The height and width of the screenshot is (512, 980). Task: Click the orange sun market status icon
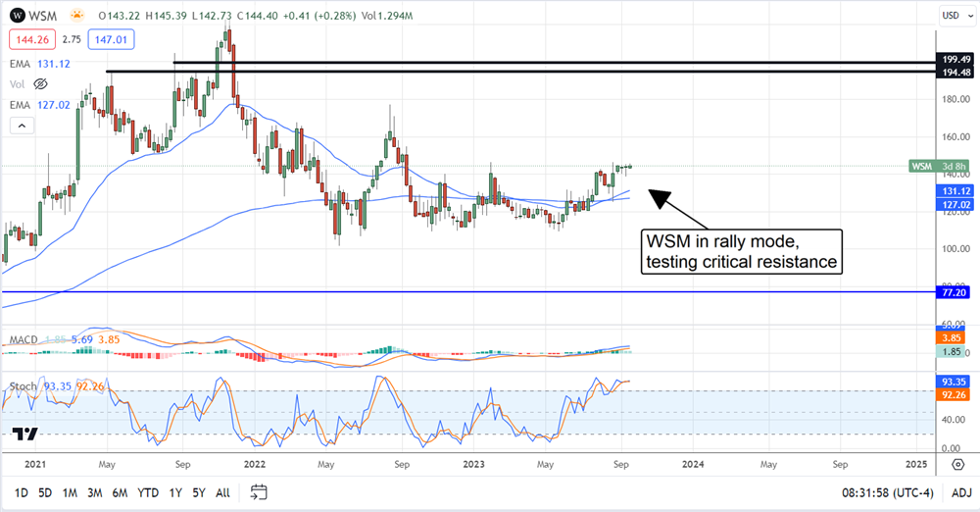[x=77, y=15]
